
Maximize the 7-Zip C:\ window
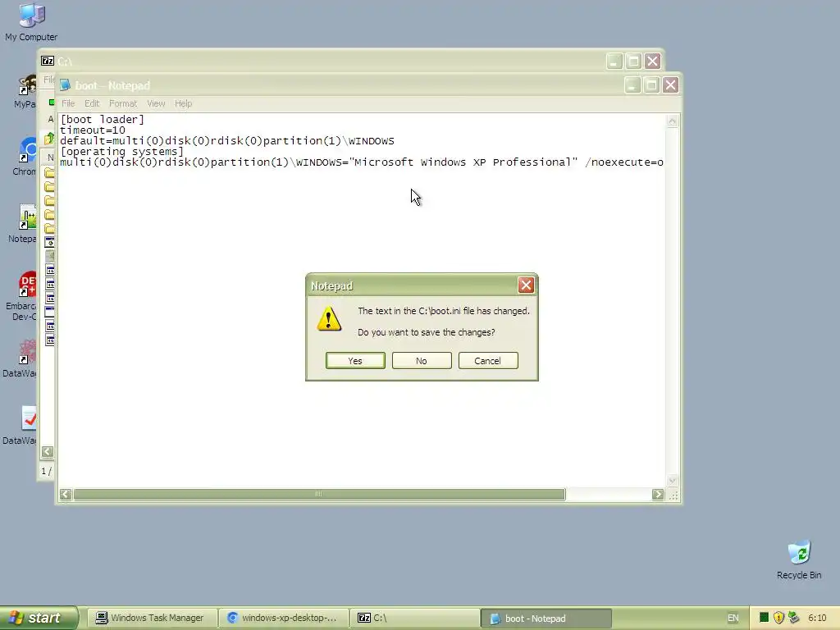(633, 61)
